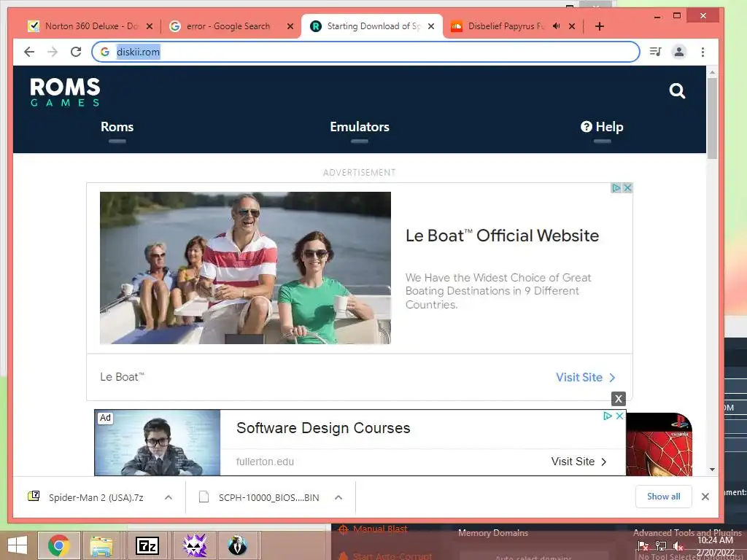
Task: Click Visit Site on fullerton.edu ad
Action: tap(578, 462)
